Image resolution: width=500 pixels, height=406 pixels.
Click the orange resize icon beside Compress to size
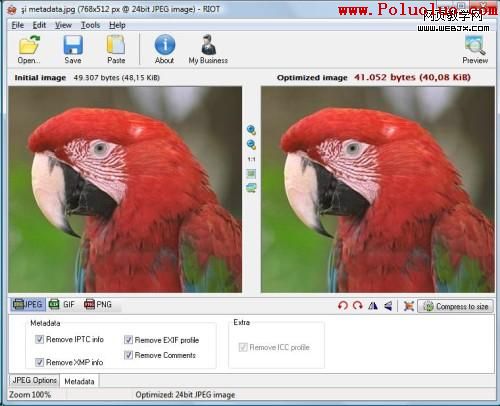coord(409,306)
